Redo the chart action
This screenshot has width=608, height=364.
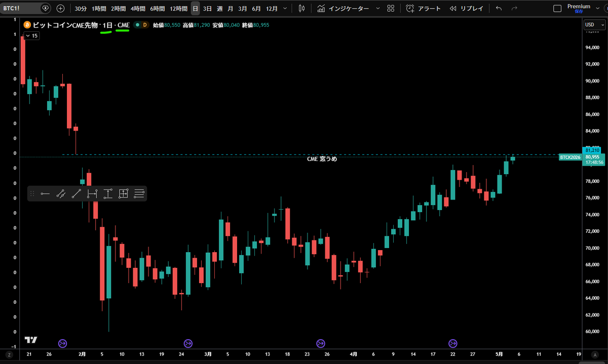coord(514,9)
